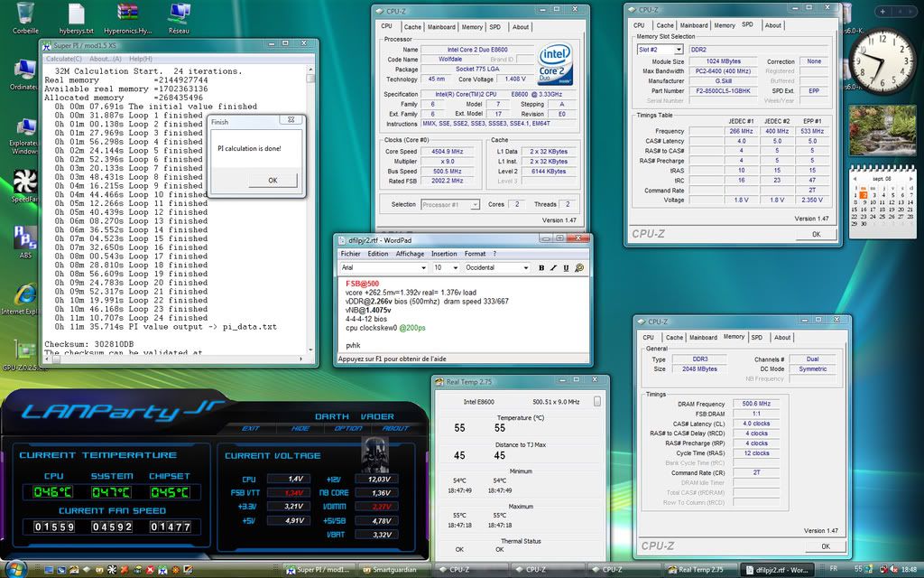Expand the Occidental script dropdown
Image resolution: width=924 pixels, height=578 pixels.
coord(527,268)
